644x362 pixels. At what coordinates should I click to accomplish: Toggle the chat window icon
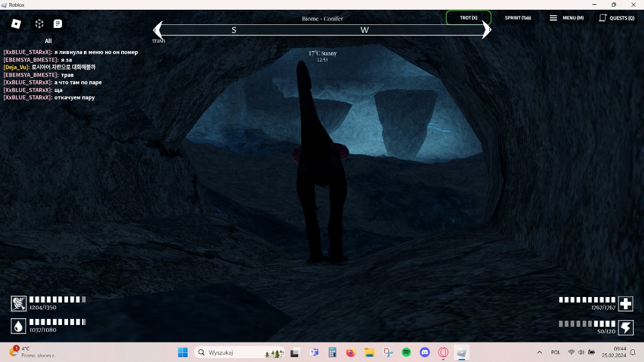pyautogui.click(x=58, y=24)
